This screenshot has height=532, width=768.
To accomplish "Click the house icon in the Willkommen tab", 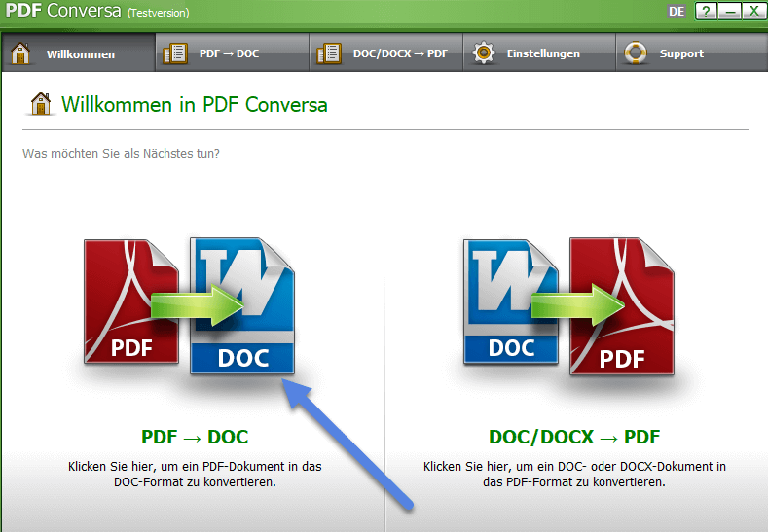I will point(20,53).
